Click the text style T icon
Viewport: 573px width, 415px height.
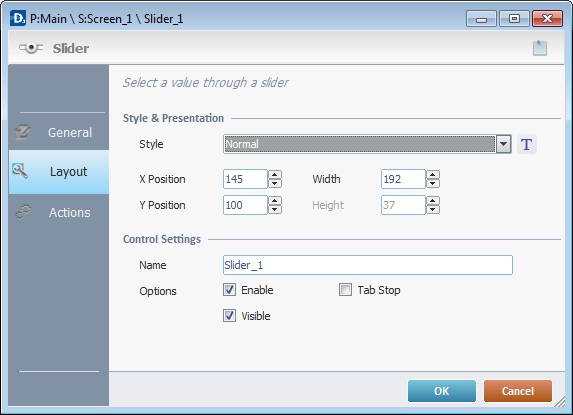527,144
